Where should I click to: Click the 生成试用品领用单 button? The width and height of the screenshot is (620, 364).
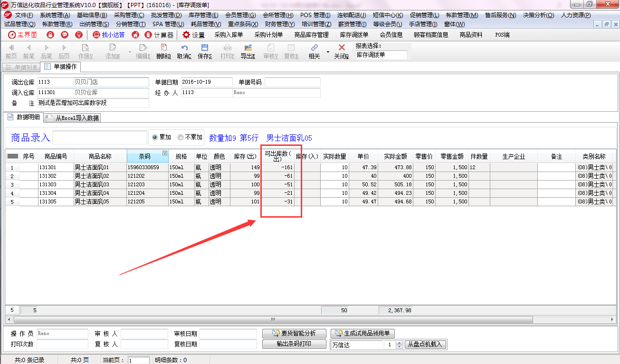coord(363,334)
